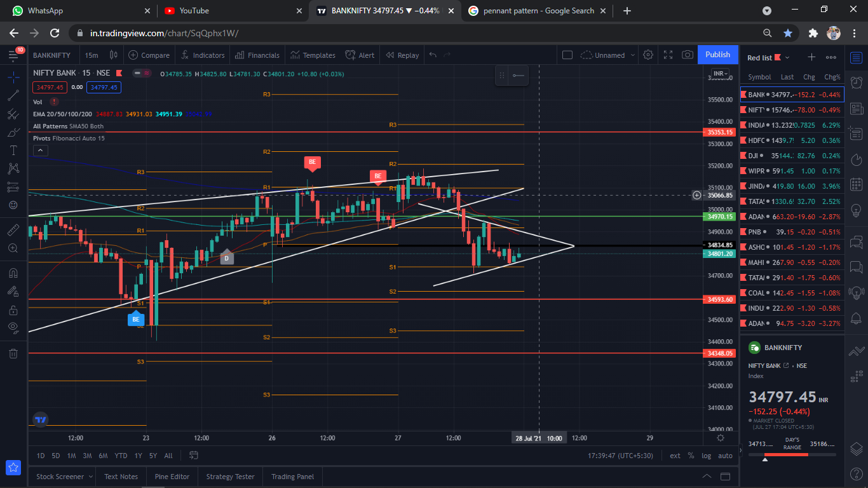Click the Publish button
Screen dimensions: 868x488
click(717, 55)
